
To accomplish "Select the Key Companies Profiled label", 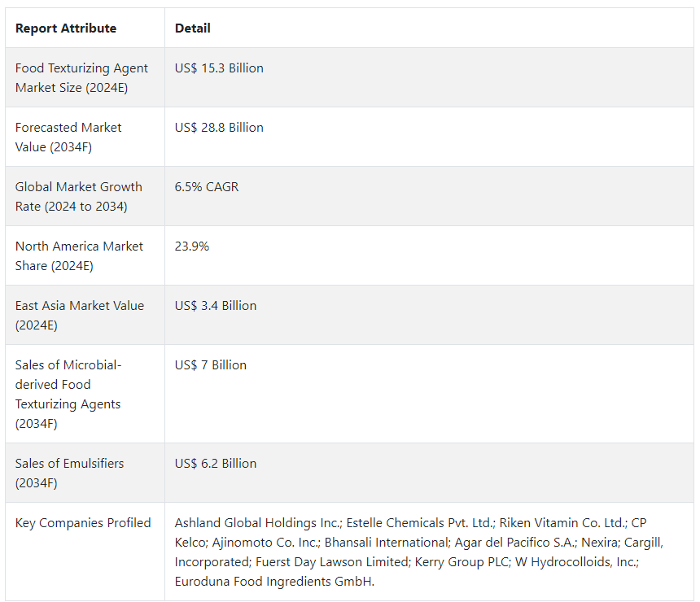I will point(83,523).
